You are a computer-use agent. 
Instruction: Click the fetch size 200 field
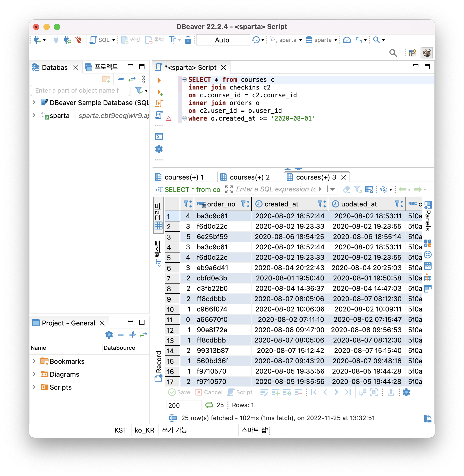click(x=184, y=405)
